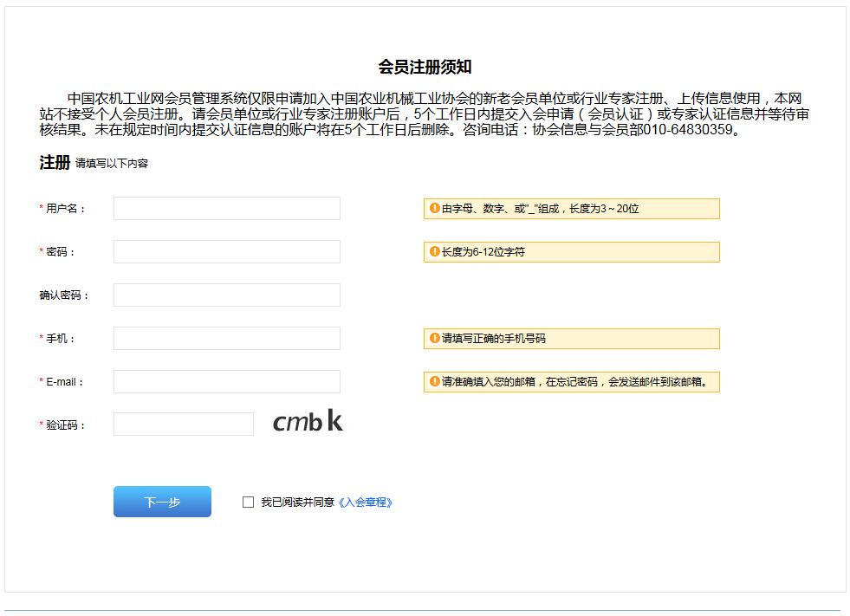Click the warning icon in the password length hint
The height and width of the screenshot is (616, 850).
click(435, 252)
